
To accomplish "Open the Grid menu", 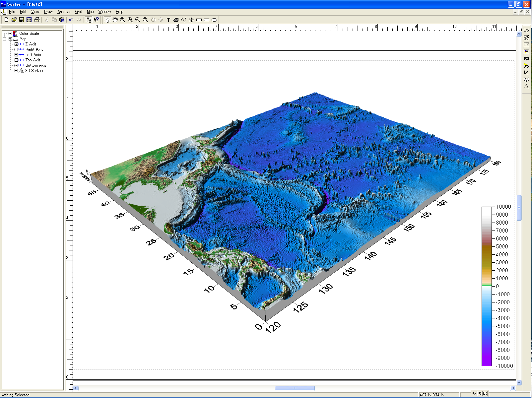I will tap(78, 12).
